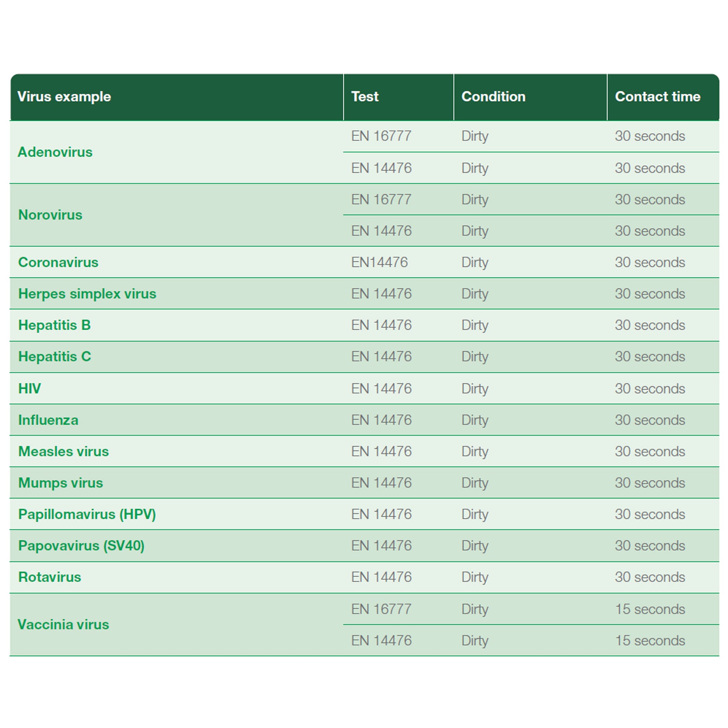This screenshot has height=728, width=728.
Task: Click the Mumps virus label
Action: pyautogui.click(x=60, y=483)
